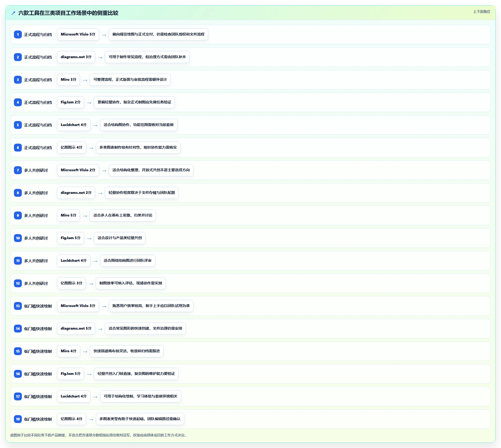Viewport: 501px width, 448px height.
Task: Click the "多人共创研讨" label in row 7
Action: (x=36, y=170)
